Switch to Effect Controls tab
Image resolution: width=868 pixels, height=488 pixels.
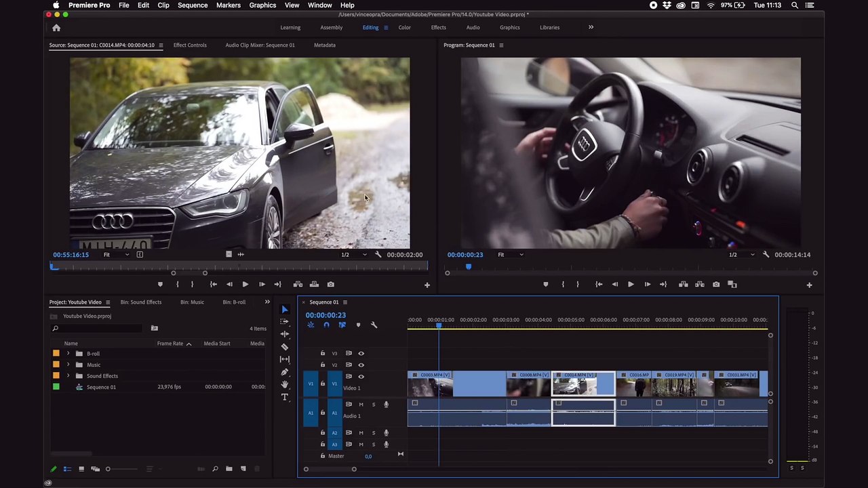pos(190,45)
